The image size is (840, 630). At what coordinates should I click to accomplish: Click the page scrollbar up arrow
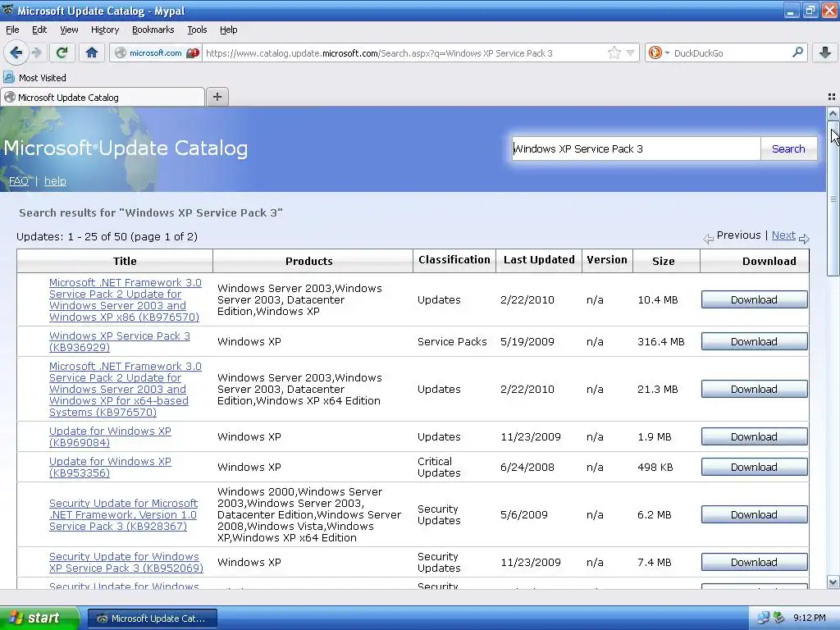pos(833,113)
